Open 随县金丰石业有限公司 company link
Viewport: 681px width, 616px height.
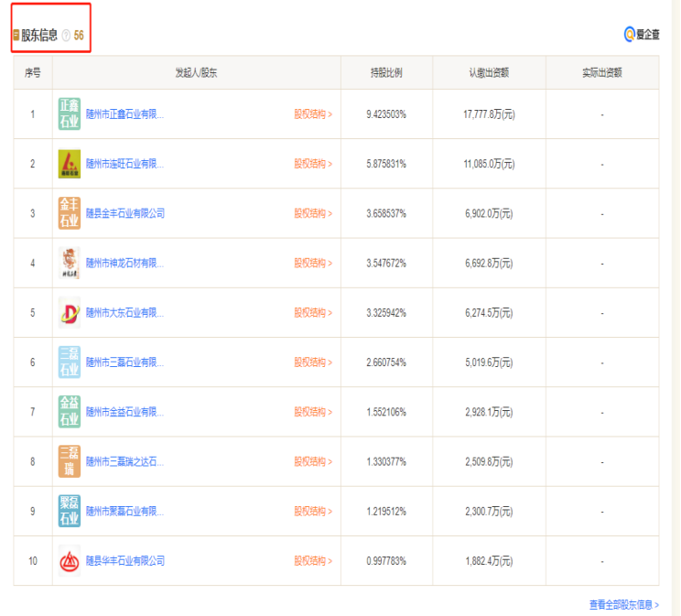coord(125,213)
